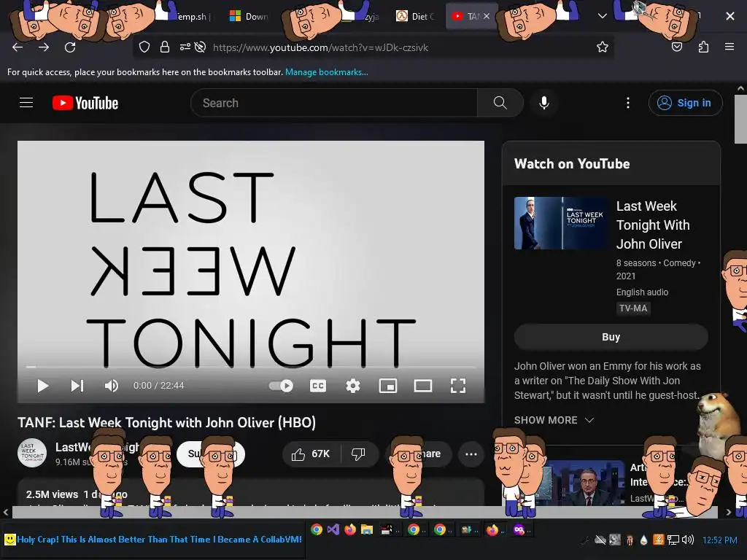The width and height of the screenshot is (747, 560).
Task: Open the LastWeekTonight channel avatar
Action: pos(32,453)
